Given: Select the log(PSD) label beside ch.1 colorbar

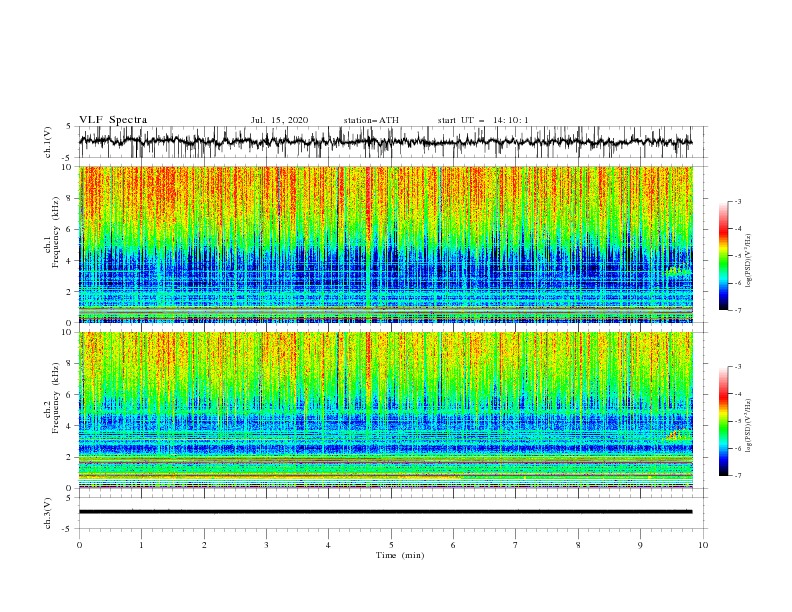Looking at the screenshot, I should point(749,261).
